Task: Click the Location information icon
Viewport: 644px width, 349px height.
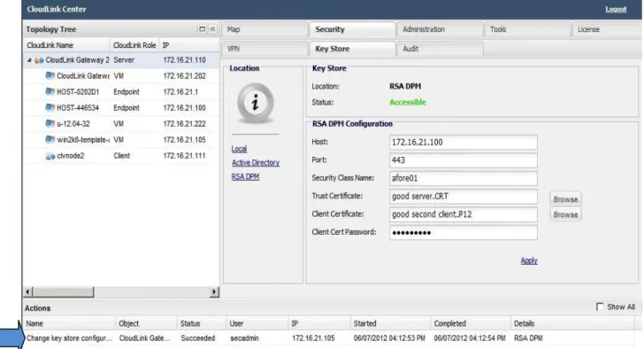Action: tap(255, 103)
